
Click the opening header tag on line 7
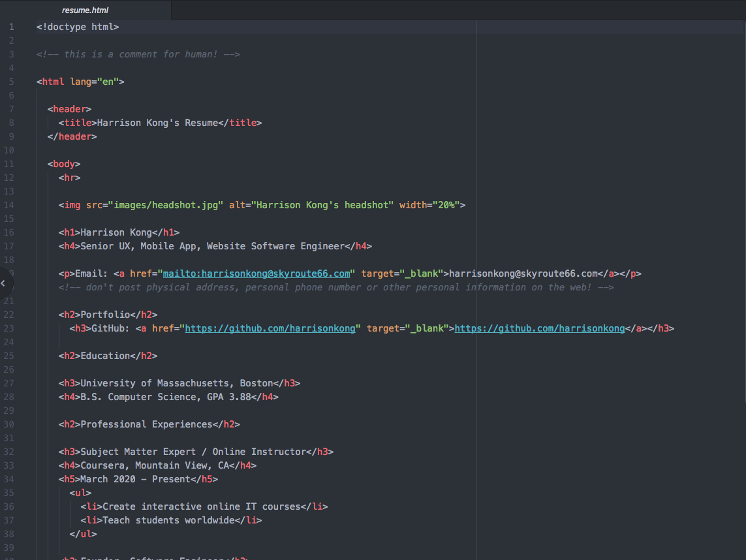[x=69, y=109]
